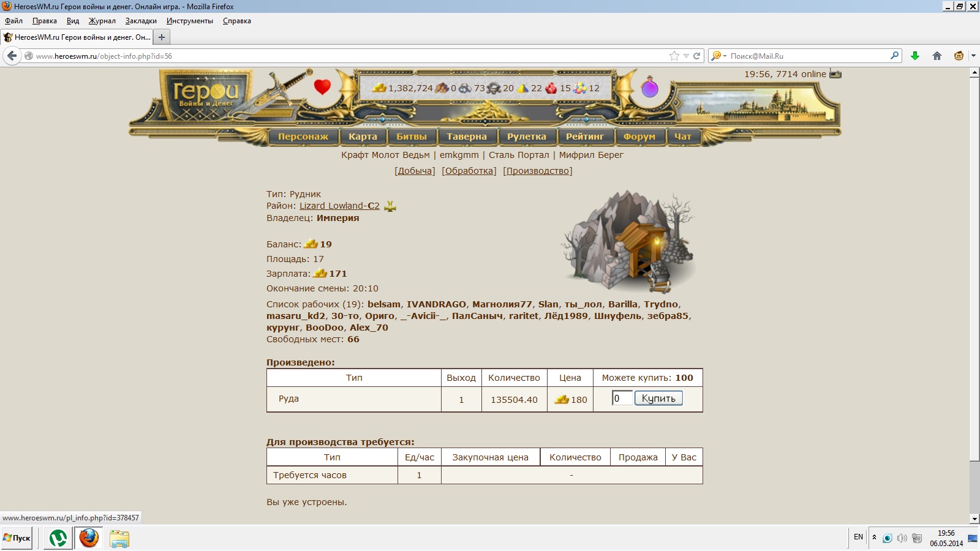Screen dimensions: 980x551
Task: Click the red heart health icon
Action: [x=322, y=87]
